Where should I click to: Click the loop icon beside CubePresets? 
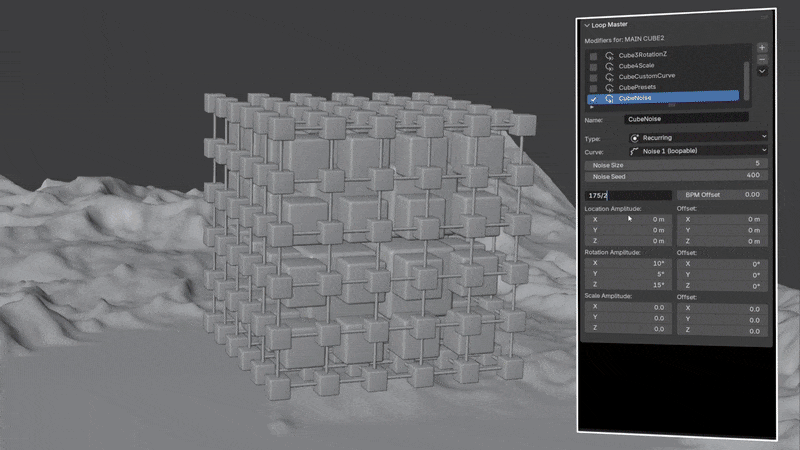[609, 88]
